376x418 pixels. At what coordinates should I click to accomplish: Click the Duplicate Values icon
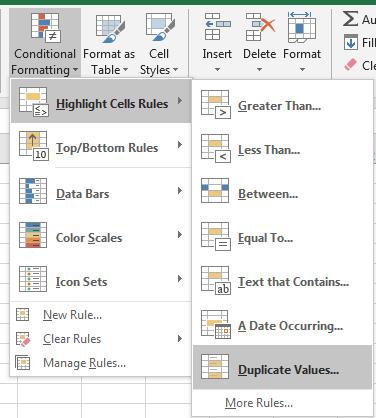[215, 367]
